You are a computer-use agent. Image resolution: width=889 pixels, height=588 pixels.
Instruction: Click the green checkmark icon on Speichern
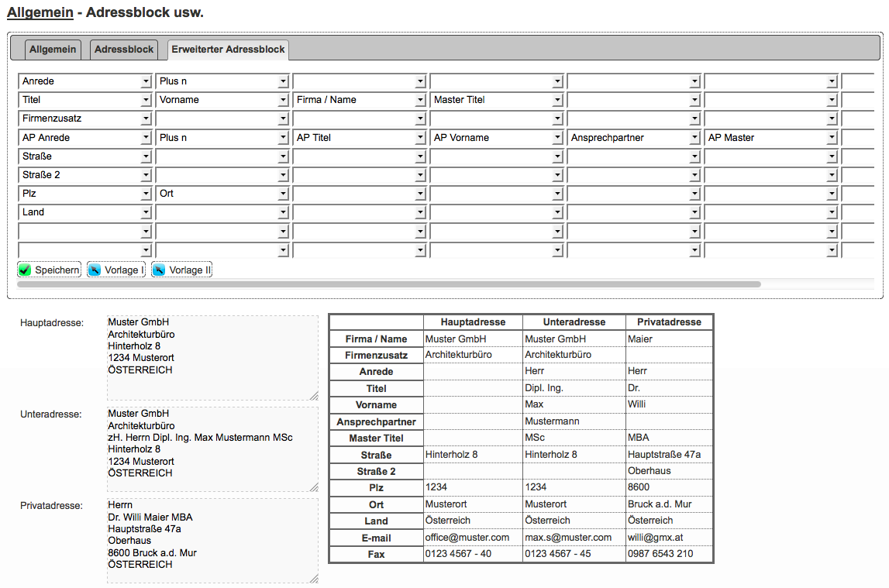tap(25, 270)
